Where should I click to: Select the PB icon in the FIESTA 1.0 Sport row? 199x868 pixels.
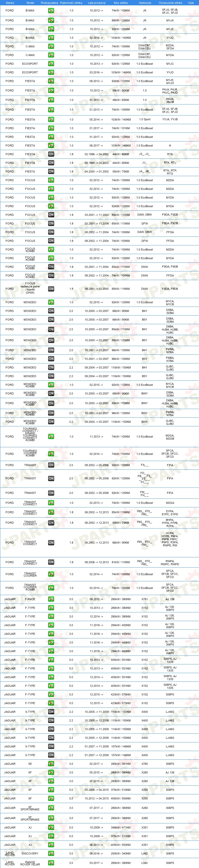[x=51, y=119]
